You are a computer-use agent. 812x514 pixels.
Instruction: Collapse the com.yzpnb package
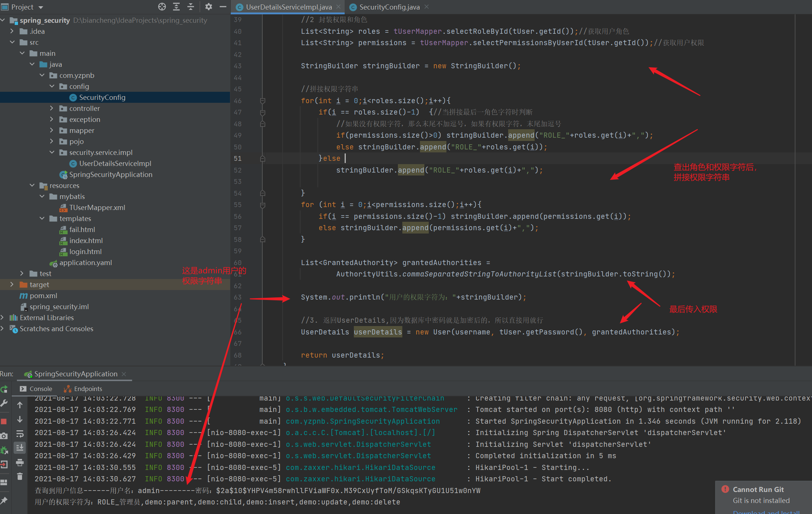[42, 75]
